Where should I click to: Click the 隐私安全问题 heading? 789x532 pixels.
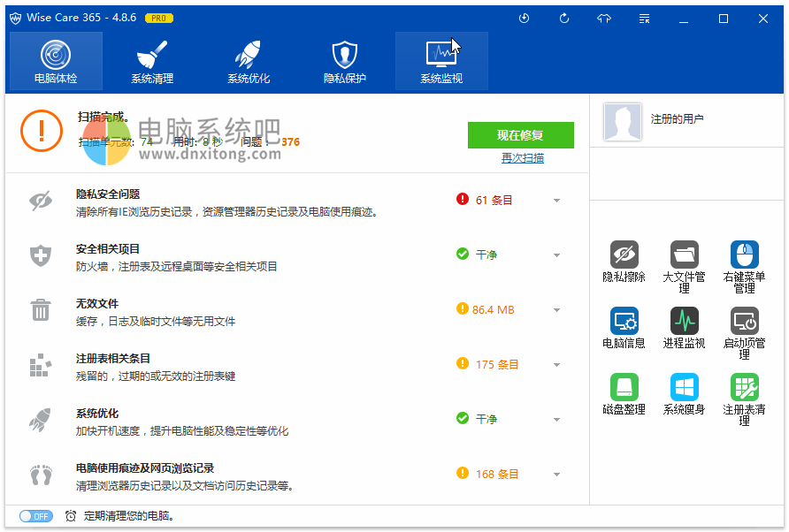pyautogui.click(x=108, y=194)
